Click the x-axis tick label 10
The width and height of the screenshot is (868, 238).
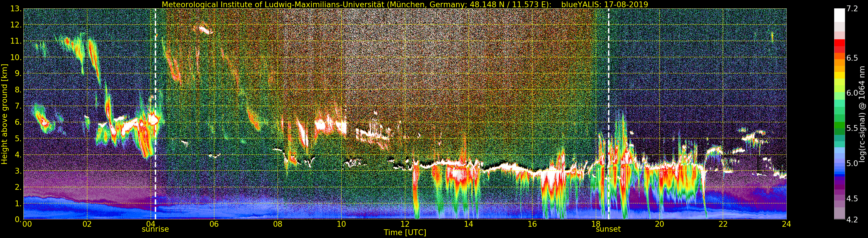(341, 224)
